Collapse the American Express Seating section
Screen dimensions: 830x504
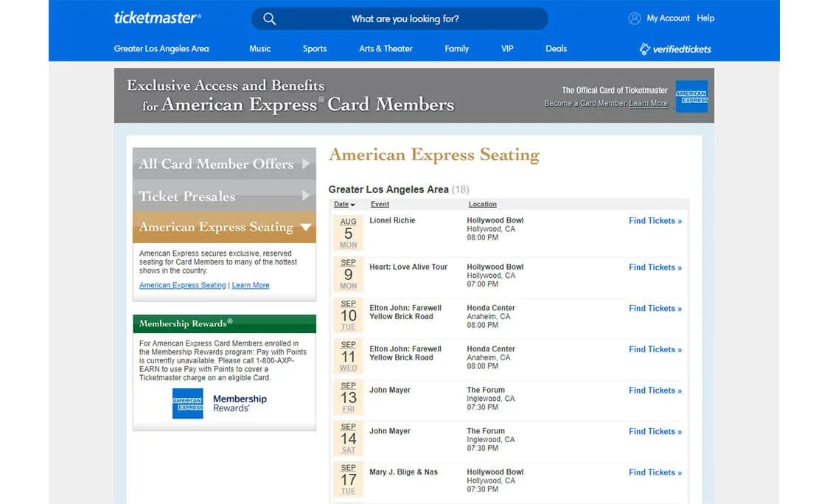(x=224, y=227)
